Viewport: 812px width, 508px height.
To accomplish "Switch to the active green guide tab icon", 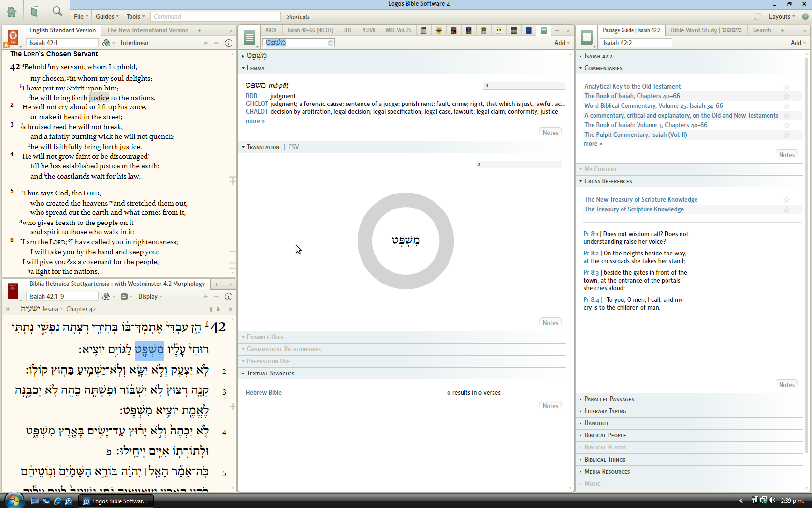I will (544, 30).
